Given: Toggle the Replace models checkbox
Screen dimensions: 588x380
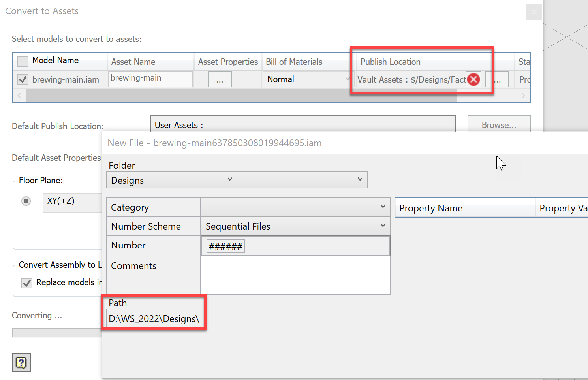Looking at the screenshot, I should click(26, 282).
